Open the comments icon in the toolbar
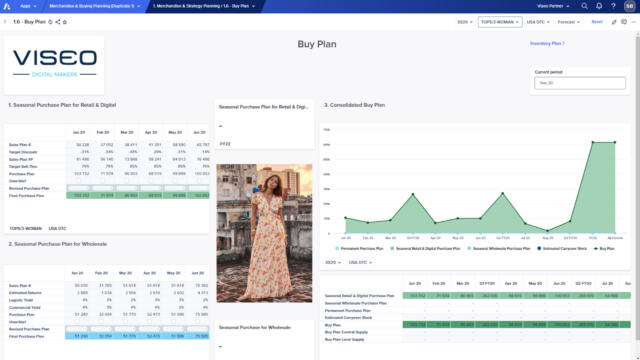Image resolution: width=640 pixels, height=360 pixels. pos(624,22)
